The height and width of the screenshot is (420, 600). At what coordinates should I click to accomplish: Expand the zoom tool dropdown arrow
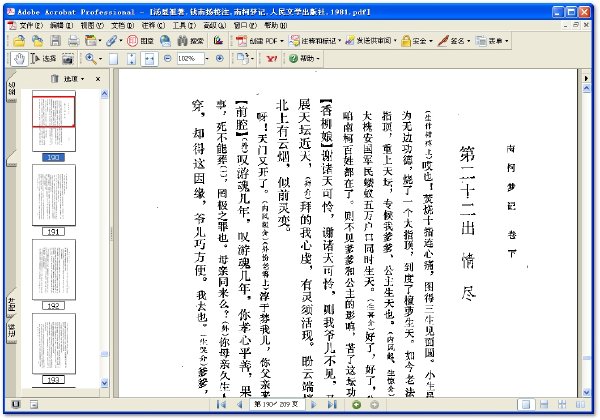tap(101, 59)
